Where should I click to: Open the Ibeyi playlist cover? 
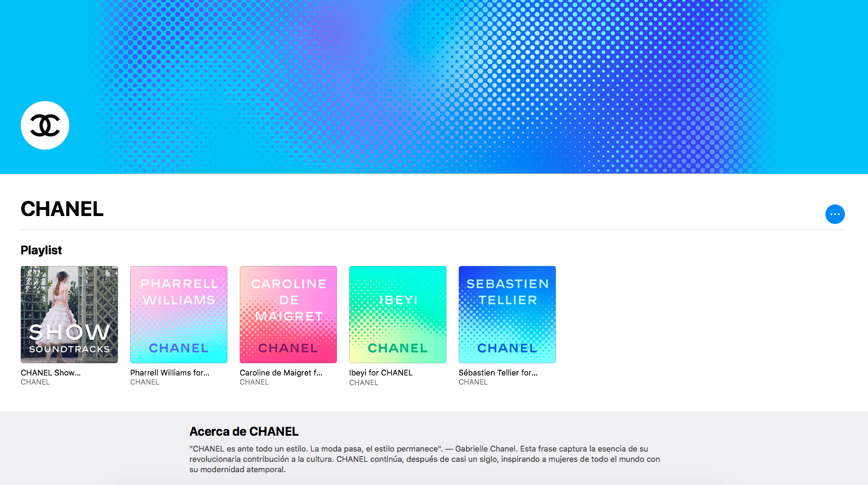(x=398, y=315)
